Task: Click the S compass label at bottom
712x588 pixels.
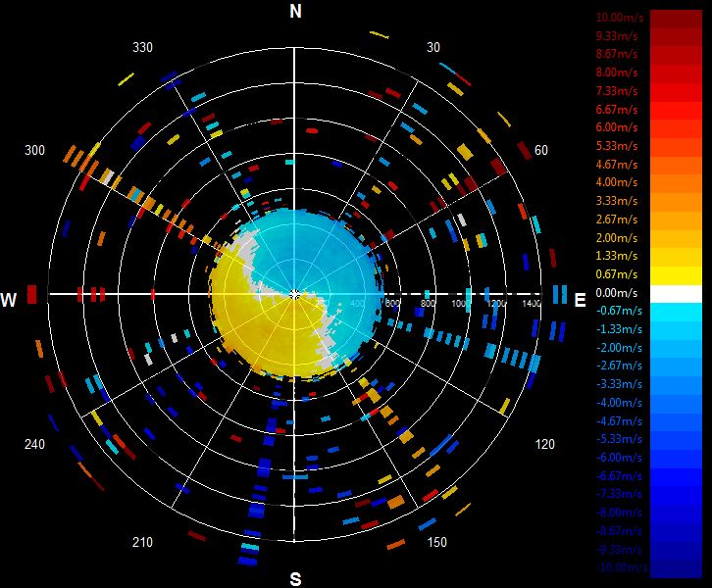Action: [295, 579]
